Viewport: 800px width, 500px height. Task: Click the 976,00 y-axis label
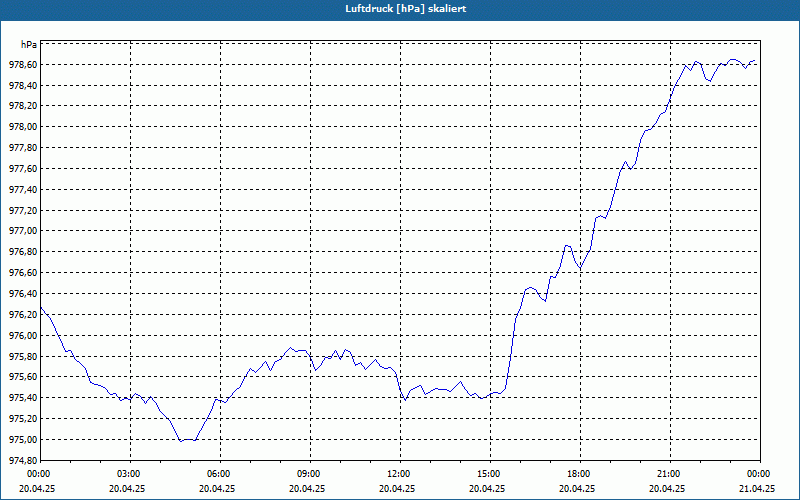click(x=23, y=336)
